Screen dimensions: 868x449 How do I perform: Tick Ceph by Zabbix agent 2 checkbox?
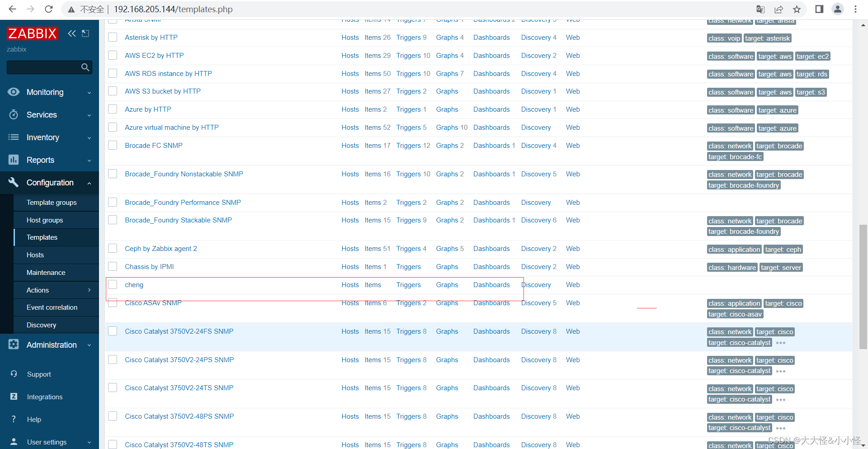click(113, 248)
